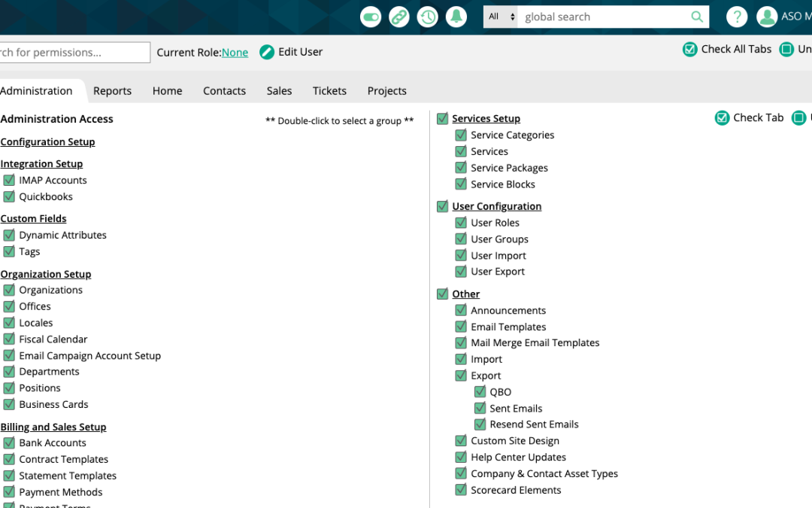Viewport: 812px width, 508px height.
Task: Switch to the Tickets tab
Action: (329, 91)
